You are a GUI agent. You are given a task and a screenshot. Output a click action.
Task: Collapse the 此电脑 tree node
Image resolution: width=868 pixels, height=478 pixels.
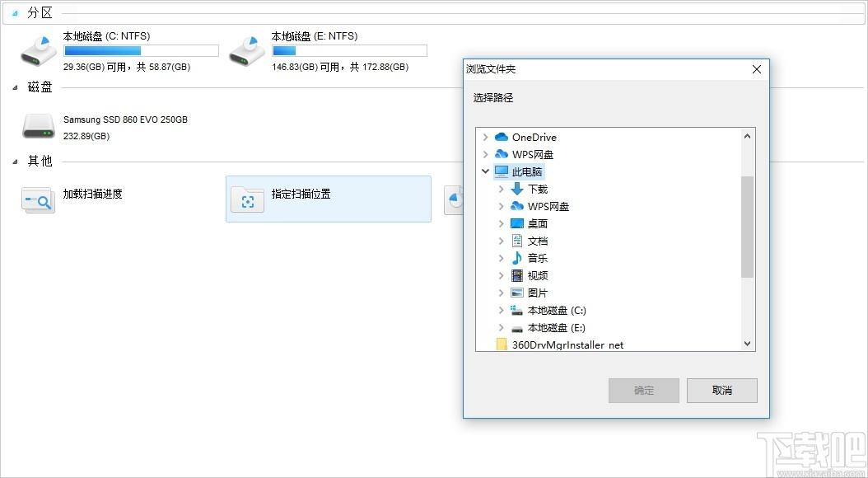pyautogui.click(x=486, y=171)
